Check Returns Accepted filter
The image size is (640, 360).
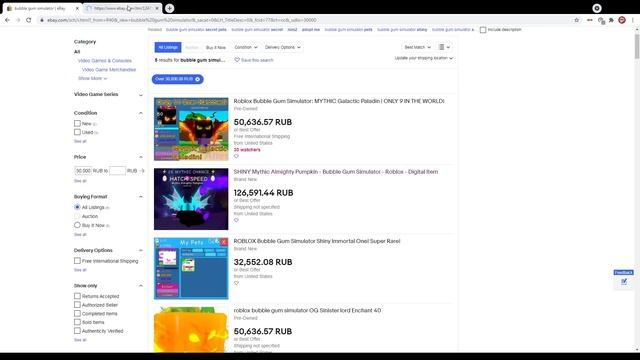pos(77,296)
